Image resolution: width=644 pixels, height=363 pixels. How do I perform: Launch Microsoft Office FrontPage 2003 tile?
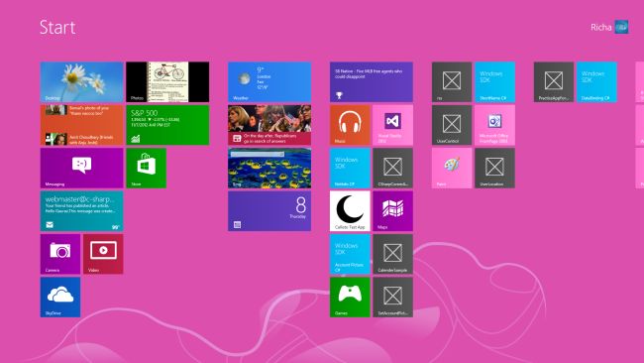(494, 125)
